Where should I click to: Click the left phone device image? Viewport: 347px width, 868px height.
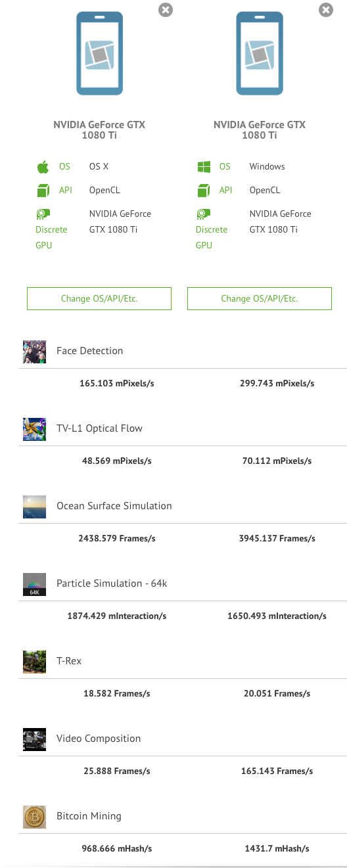point(99,53)
